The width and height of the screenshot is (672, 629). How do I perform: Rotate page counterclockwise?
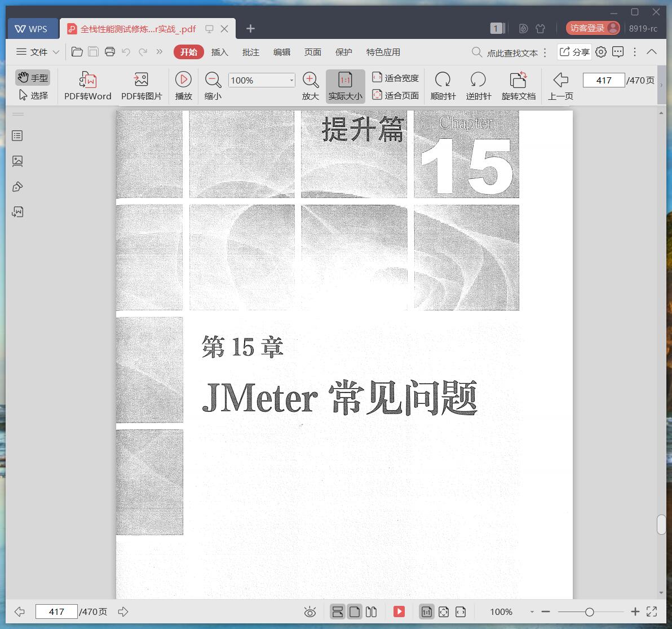coord(478,86)
